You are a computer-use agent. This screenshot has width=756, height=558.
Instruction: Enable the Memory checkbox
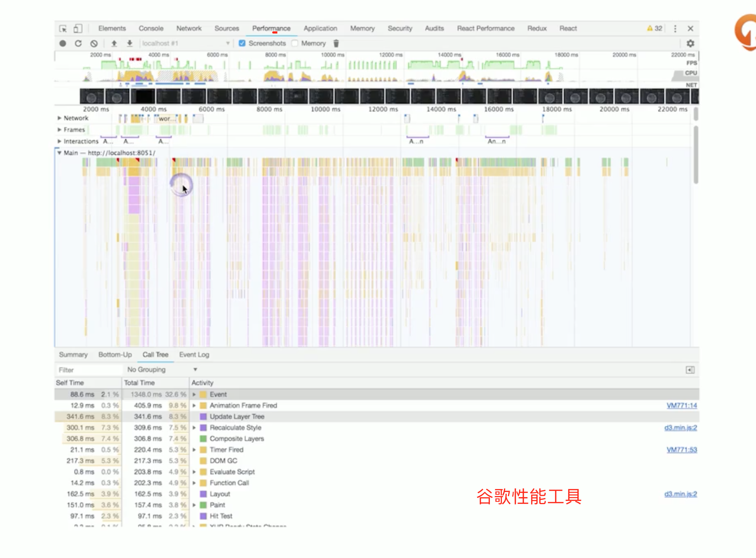295,43
